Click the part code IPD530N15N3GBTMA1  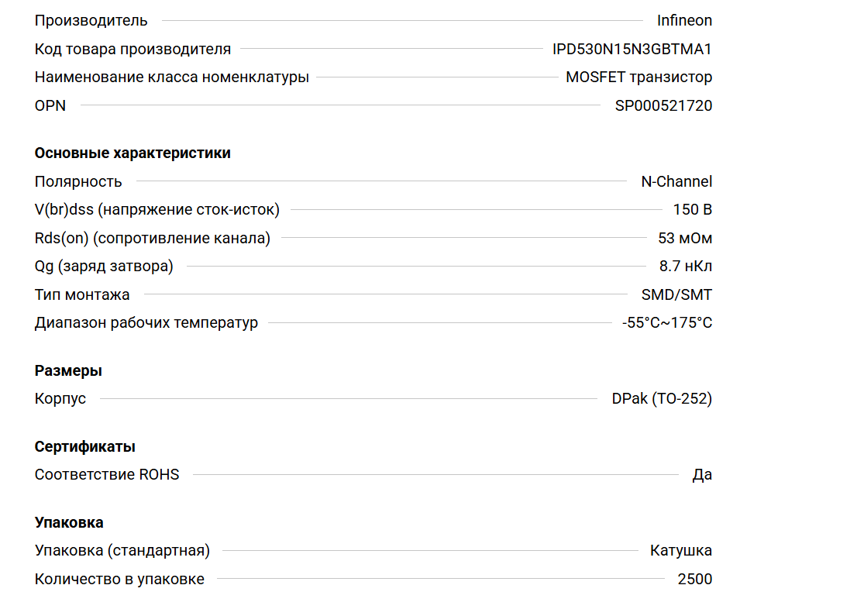(x=632, y=50)
